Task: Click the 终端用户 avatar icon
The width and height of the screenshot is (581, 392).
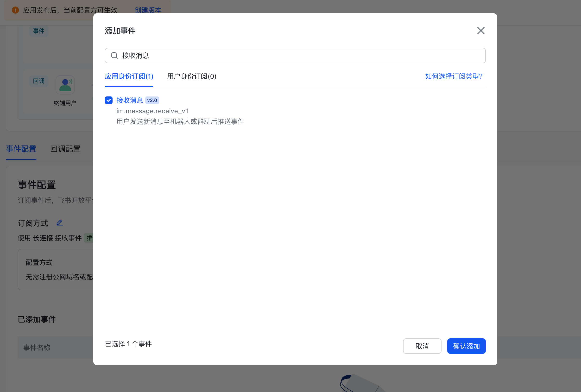Action: tap(65, 85)
